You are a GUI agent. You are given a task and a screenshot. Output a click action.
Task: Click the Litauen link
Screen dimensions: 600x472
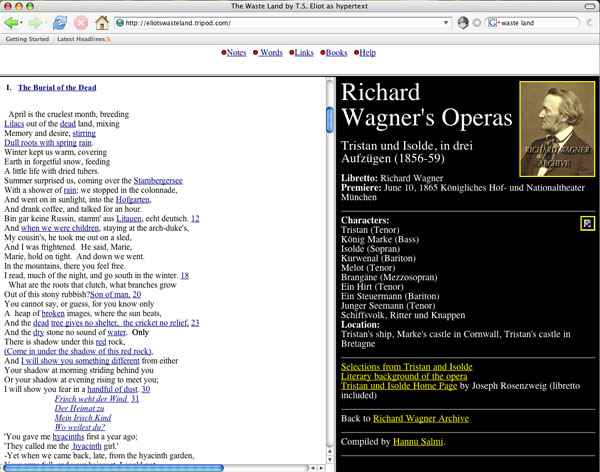[x=129, y=219]
